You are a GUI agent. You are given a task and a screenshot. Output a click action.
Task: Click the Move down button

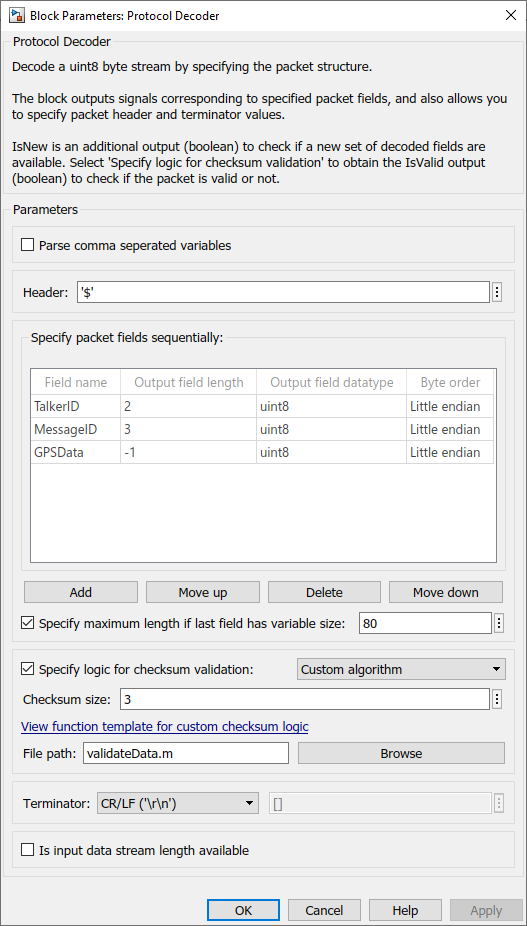pos(446,592)
